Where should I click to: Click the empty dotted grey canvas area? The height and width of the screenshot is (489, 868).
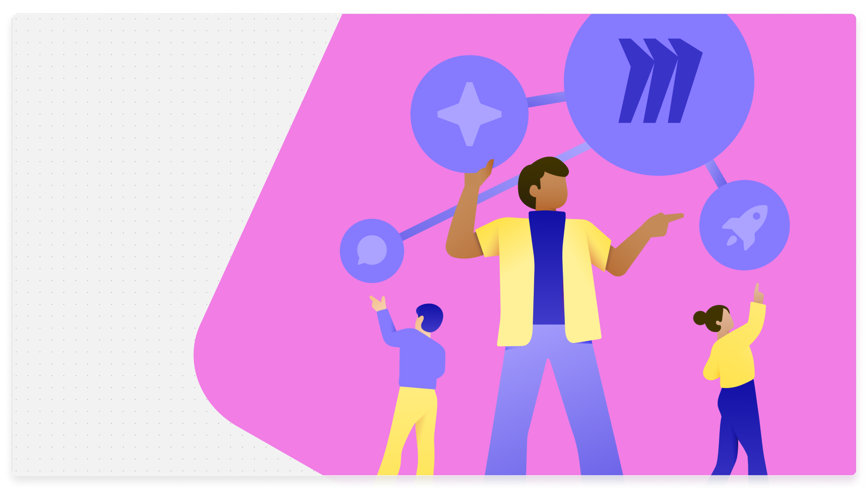118,235
